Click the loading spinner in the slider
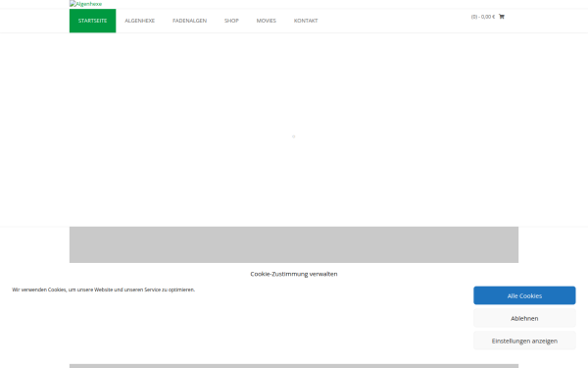This screenshot has height=368, width=588. coord(294,136)
